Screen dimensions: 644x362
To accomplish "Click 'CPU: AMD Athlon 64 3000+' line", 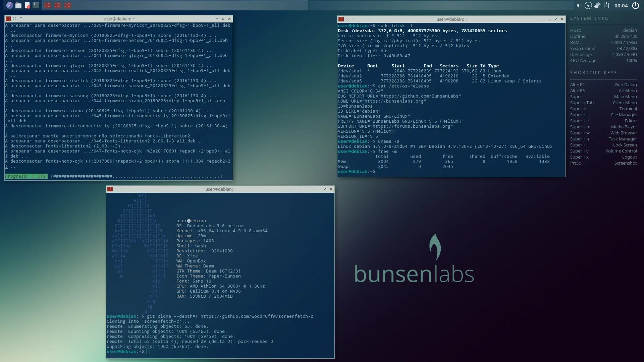I will click(x=221, y=286).
